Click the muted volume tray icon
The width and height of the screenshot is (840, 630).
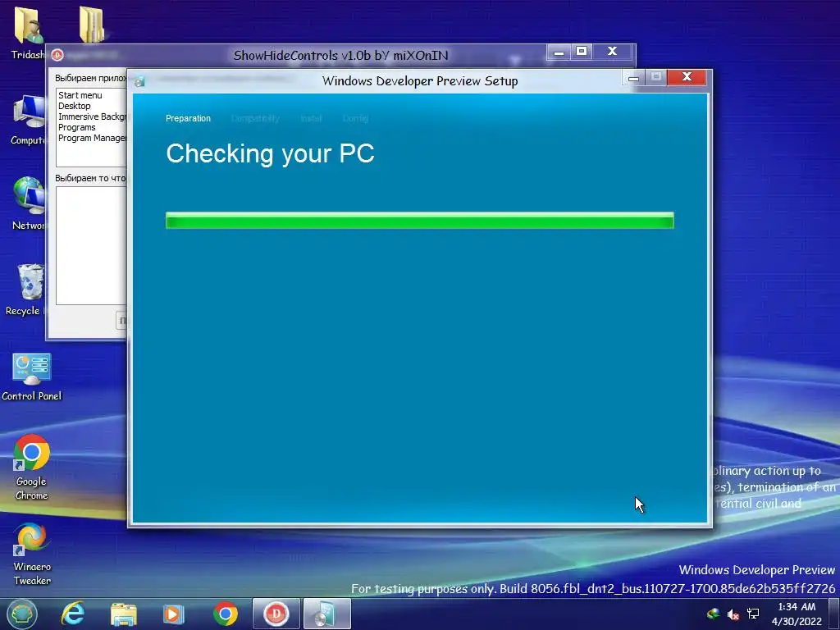pos(733,614)
